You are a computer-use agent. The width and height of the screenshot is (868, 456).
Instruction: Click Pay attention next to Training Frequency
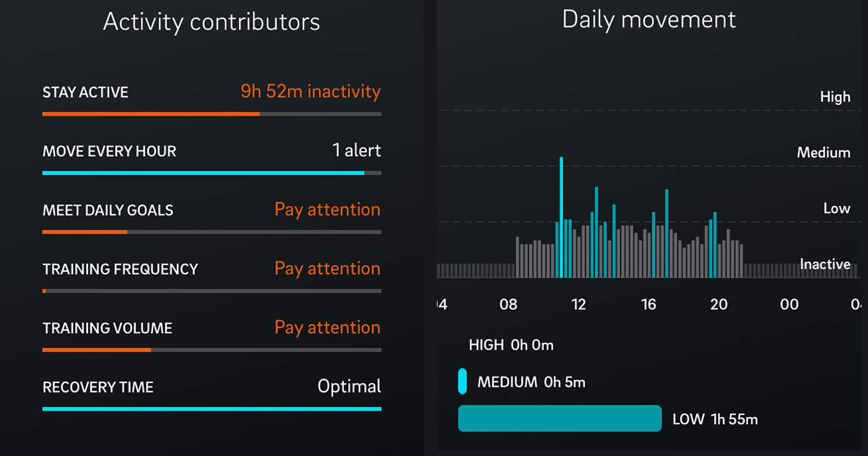click(x=327, y=268)
